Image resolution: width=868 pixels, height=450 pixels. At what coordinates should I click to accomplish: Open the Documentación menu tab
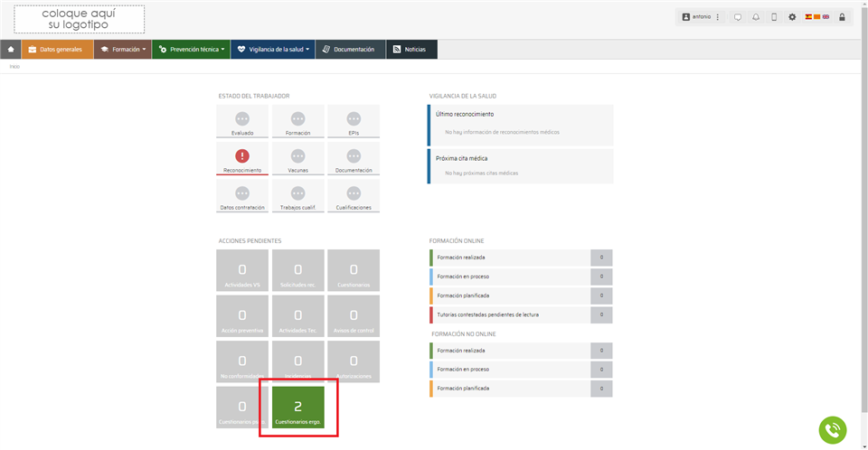[x=351, y=50]
